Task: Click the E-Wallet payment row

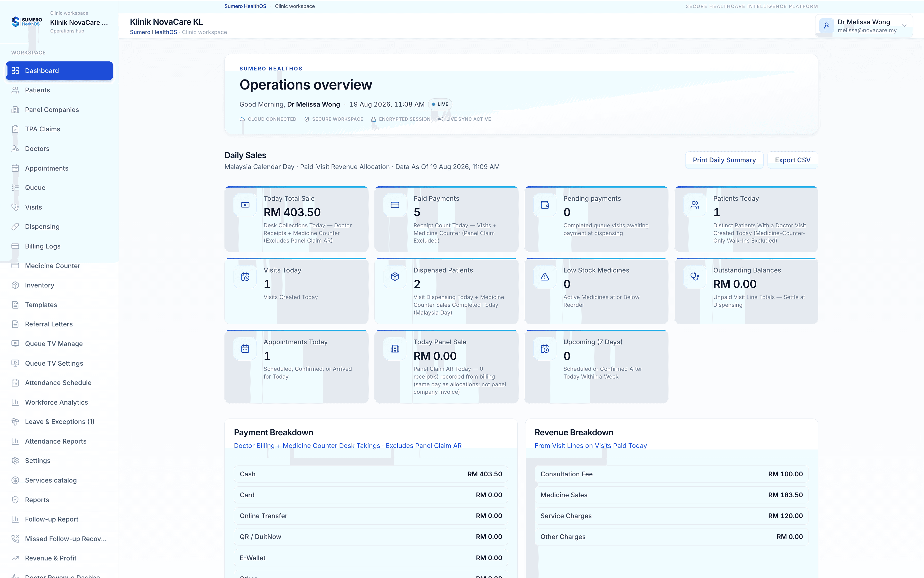Action: (371, 558)
